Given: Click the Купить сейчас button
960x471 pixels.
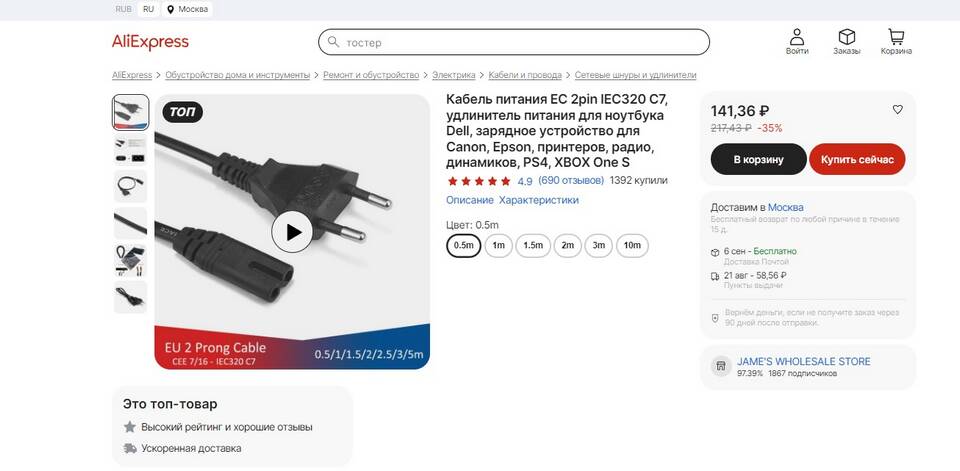Looking at the screenshot, I should 857,159.
